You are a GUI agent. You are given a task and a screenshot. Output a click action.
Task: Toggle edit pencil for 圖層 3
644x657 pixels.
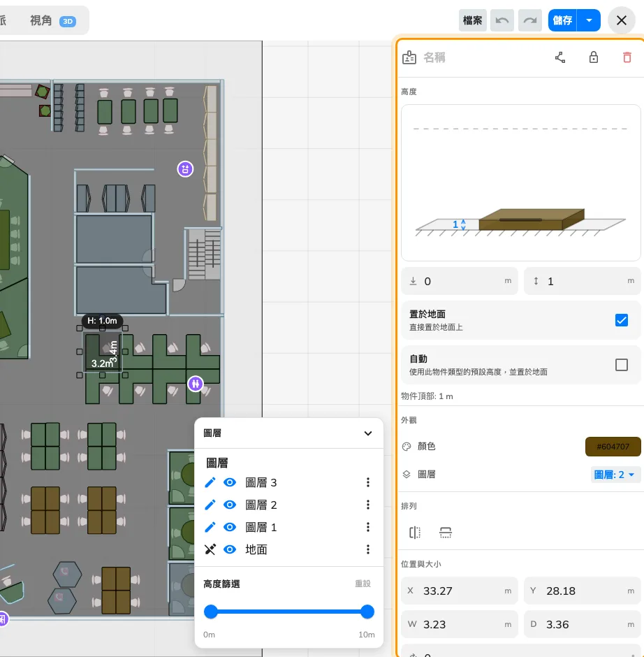click(210, 482)
